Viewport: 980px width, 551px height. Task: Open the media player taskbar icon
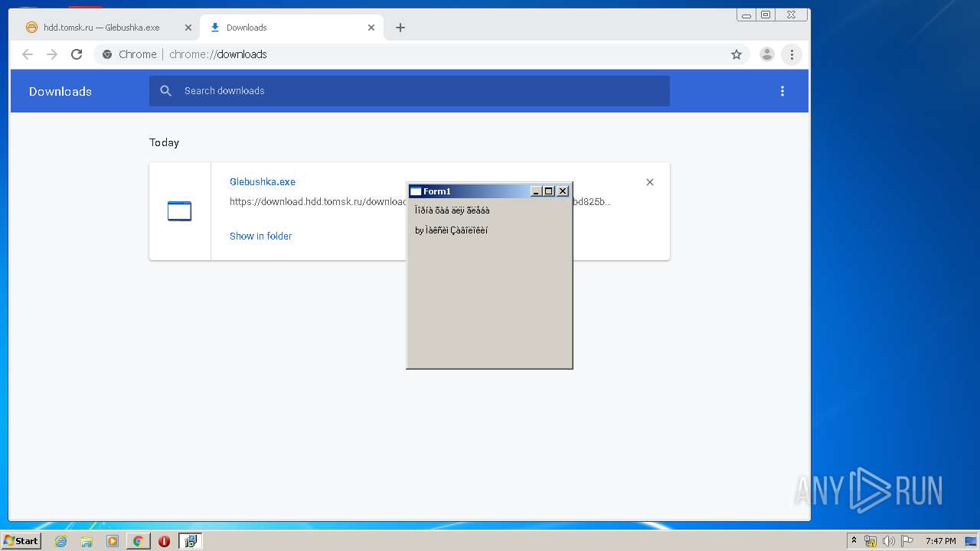point(112,541)
